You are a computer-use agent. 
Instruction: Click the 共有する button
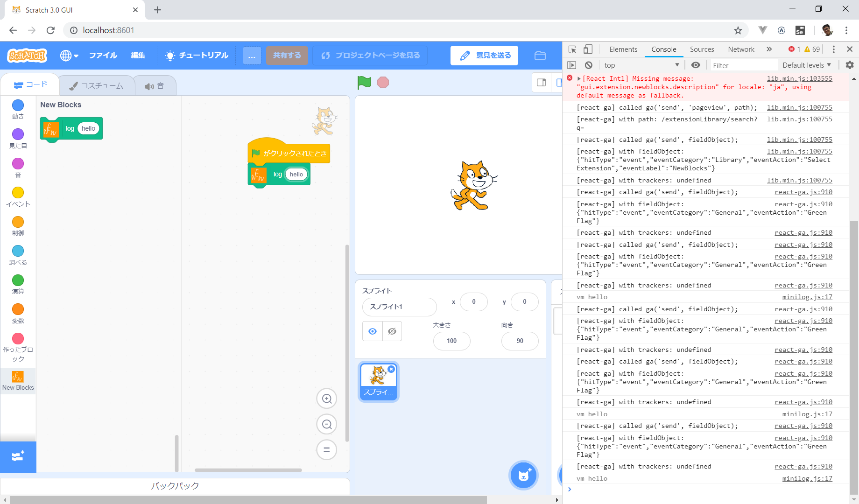(287, 55)
